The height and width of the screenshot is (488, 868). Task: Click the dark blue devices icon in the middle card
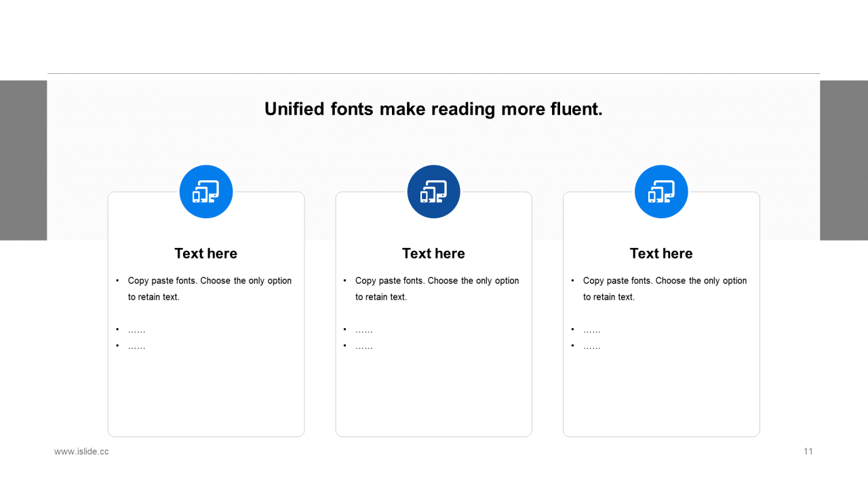tap(433, 192)
